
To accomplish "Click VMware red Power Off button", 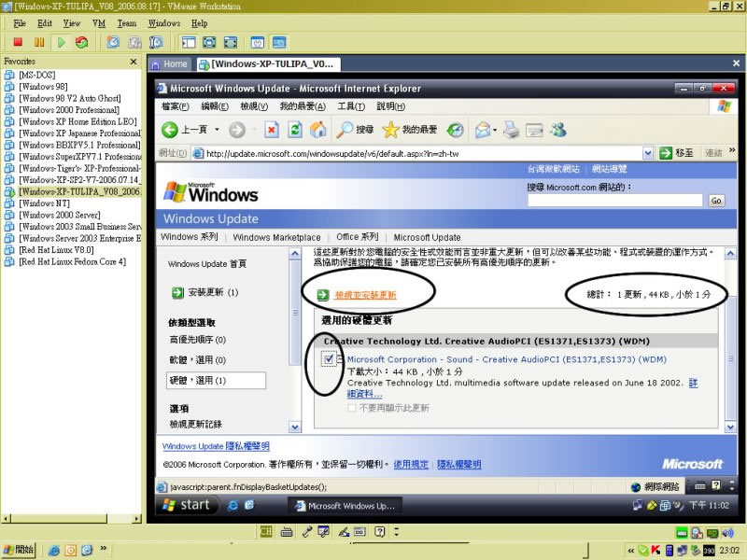I will pyautogui.click(x=18, y=42).
